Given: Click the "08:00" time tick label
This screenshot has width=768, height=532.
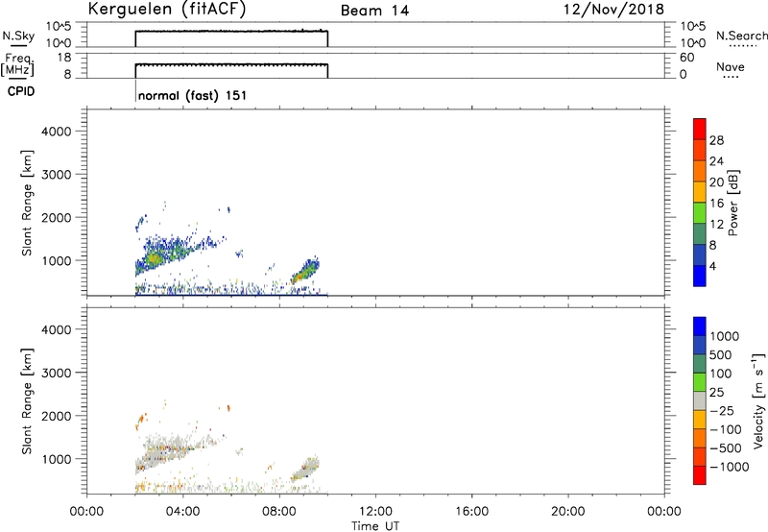Looking at the screenshot, I should [x=279, y=512].
